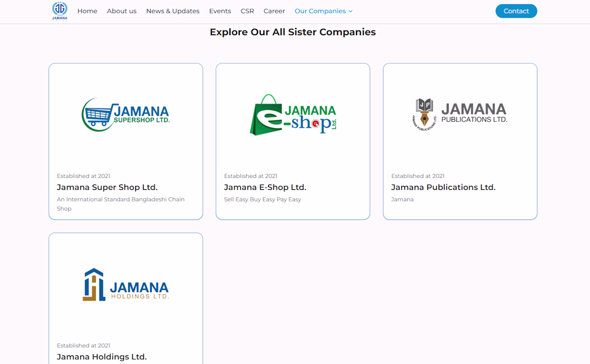
Task: Open Jamana Holdings Ltd. title link
Action: coord(101,357)
